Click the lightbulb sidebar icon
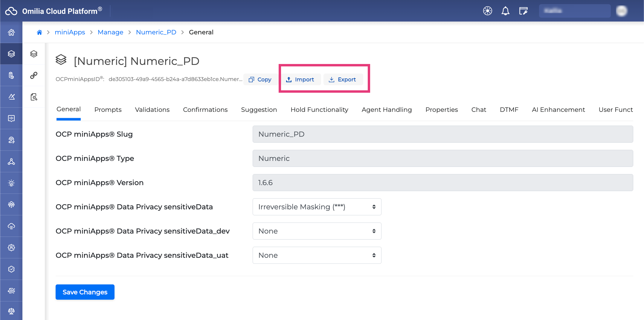The width and height of the screenshot is (644, 320). tap(11, 183)
